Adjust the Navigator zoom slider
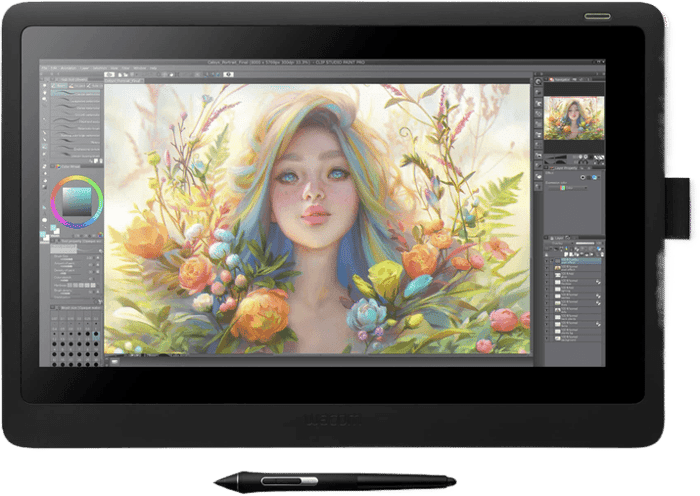Screen dimensions: 700x496 [x=555, y=157]
